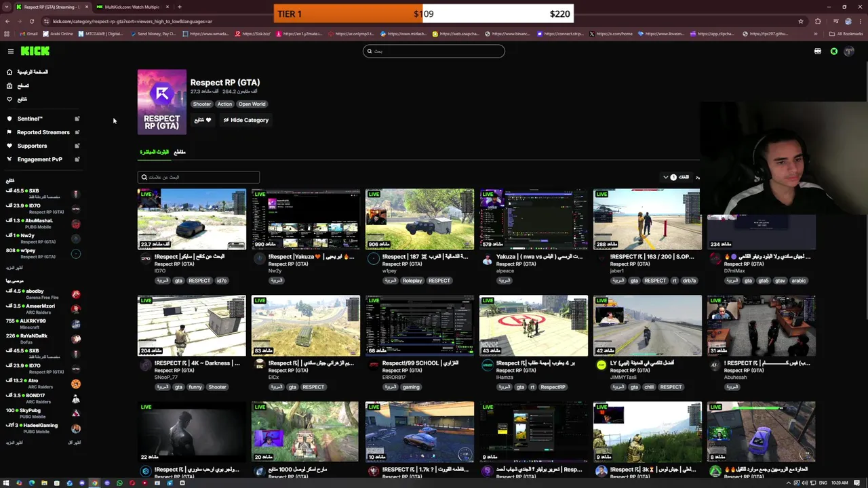This screenshot has height=488, width=868.
Task: Go to the Kick logo homepage
Action: [35, 51]
